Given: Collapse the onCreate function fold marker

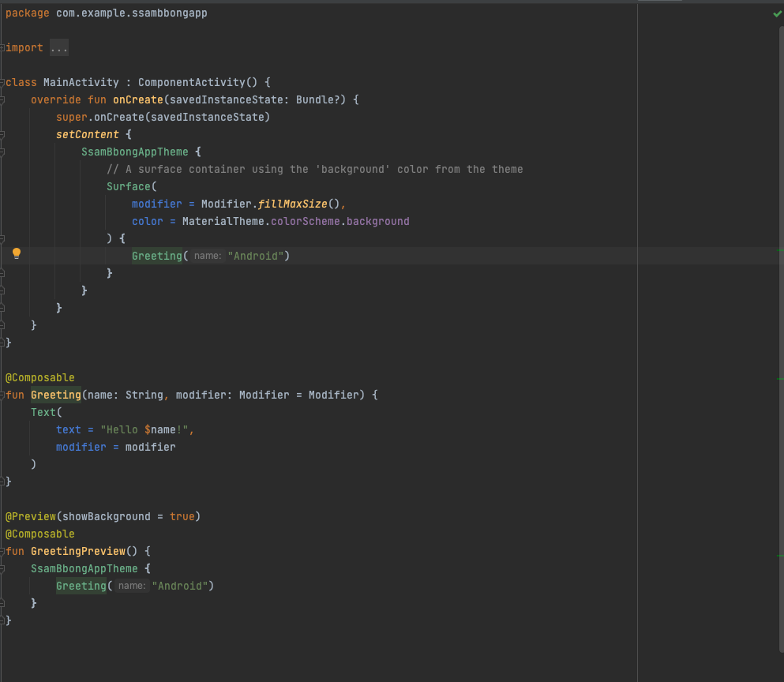Looking at the screenshot, I should [2, 100].
